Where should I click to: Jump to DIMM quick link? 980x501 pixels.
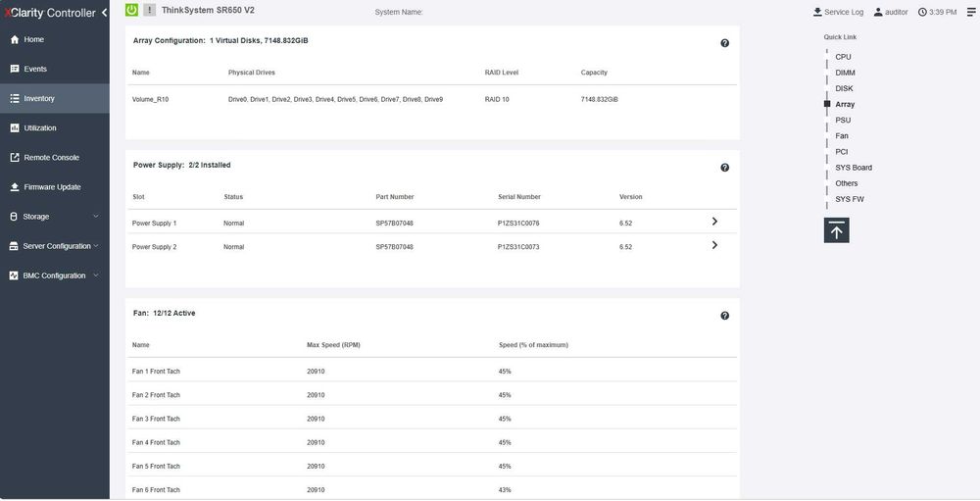[845, 73]
